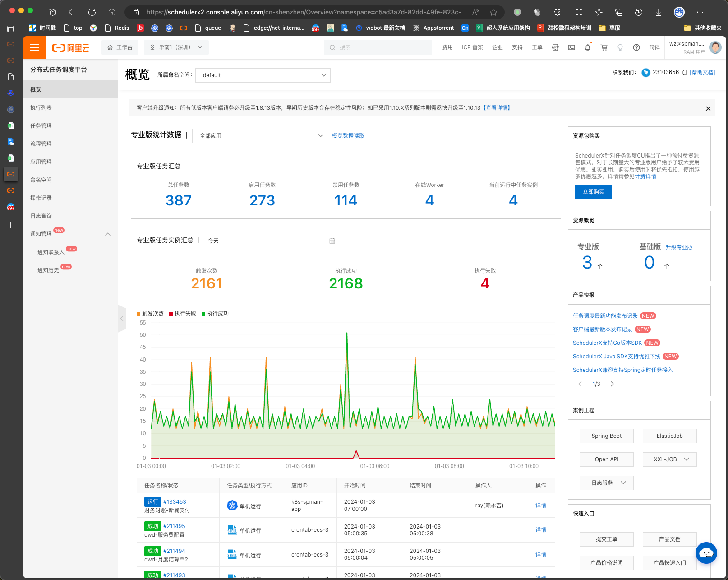Go to previous page of 产品快报
This screenshot has width=728, height=580.
[x=580, y=384]
